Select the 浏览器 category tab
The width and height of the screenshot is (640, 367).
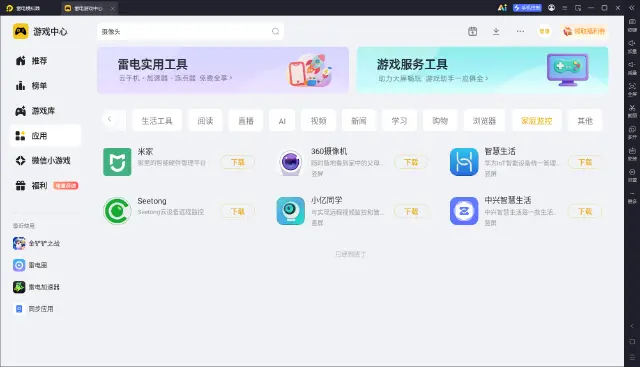click(x=484, y=121)
